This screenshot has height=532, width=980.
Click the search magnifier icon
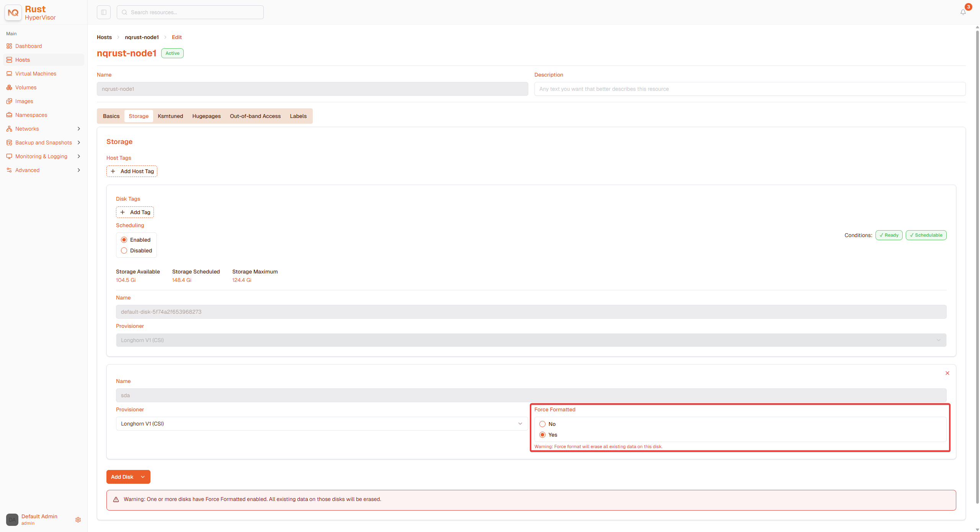click(124, 12)
